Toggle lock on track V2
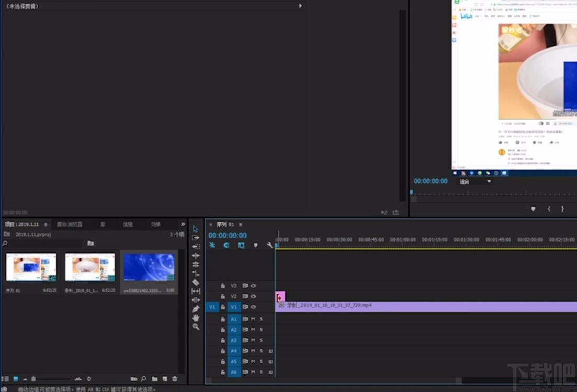This screenshot has height=392, width=577. point(223,296)
